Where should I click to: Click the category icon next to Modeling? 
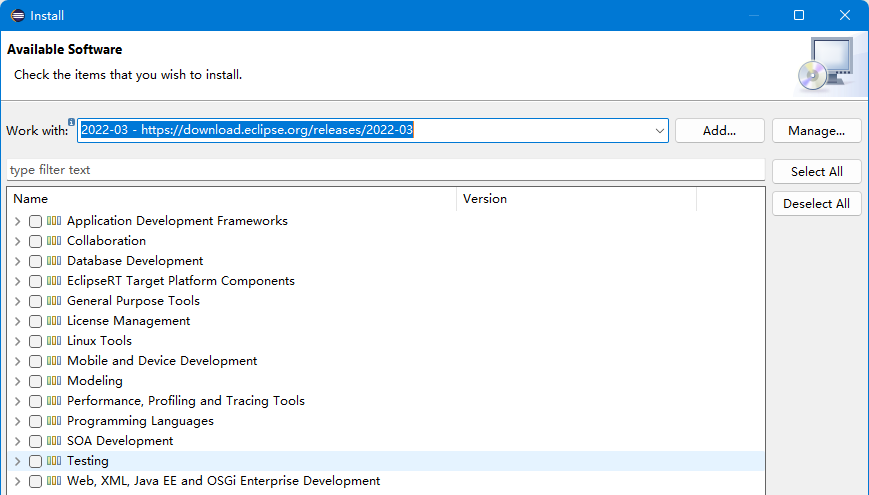pos(54,381)
